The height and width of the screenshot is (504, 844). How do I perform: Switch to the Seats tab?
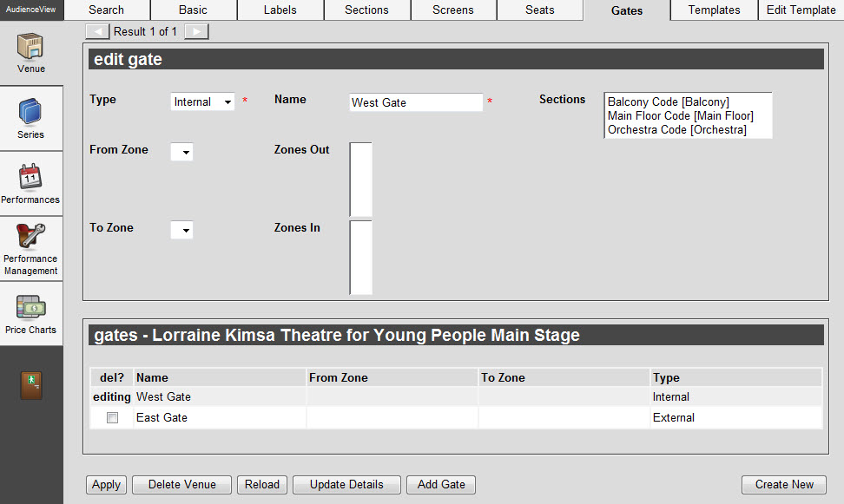click(540, 10)
